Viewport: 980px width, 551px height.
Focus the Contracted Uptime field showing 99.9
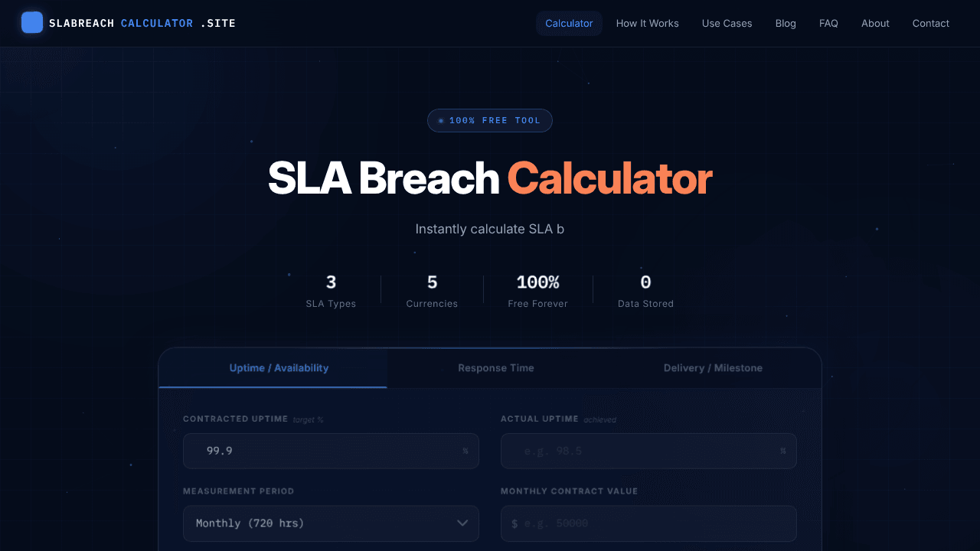click(331, 451)
